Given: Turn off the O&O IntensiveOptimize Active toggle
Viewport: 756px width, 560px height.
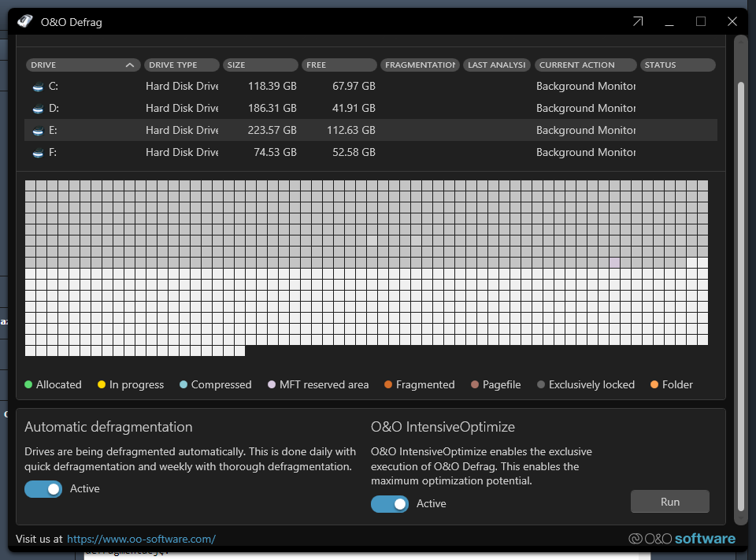Looking at the screenshot, I should click(390, 503).
